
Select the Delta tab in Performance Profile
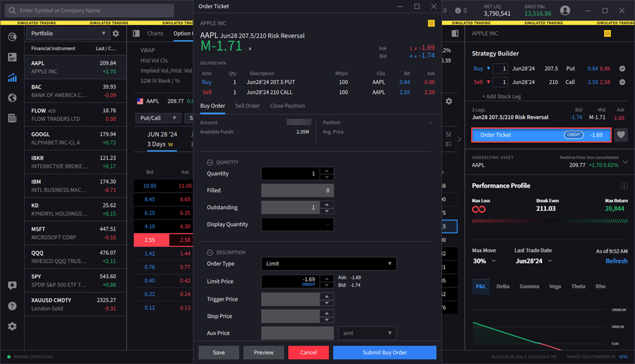coord(503,286)
